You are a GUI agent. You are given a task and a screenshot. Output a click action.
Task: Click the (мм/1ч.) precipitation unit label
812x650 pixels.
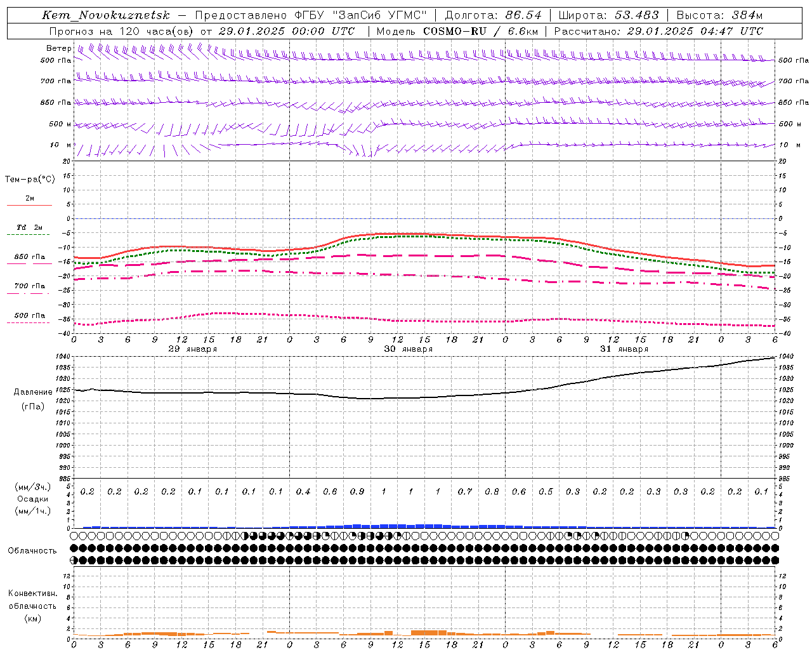33,510
